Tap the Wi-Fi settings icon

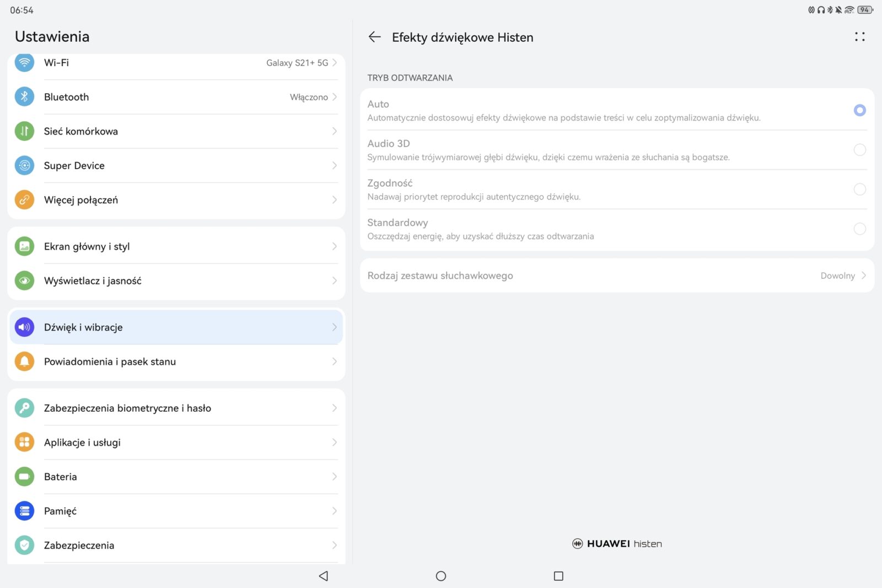click(x=24, y=62)
